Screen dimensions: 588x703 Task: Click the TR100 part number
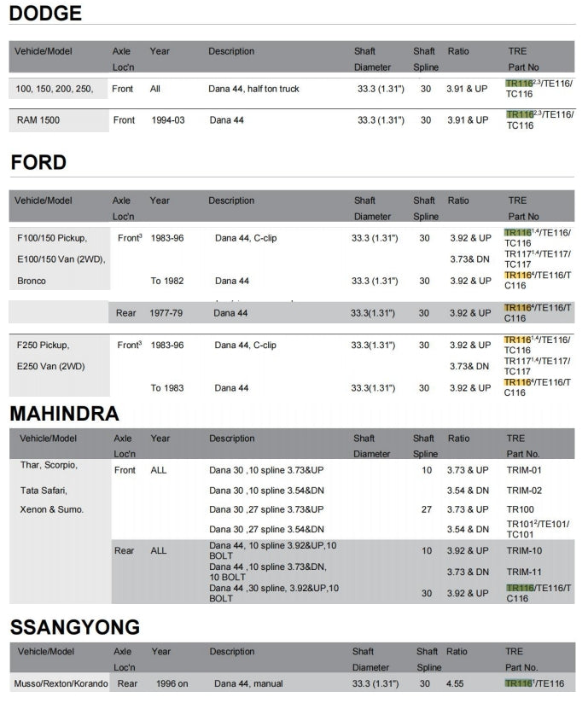click(x=519, y=509)
